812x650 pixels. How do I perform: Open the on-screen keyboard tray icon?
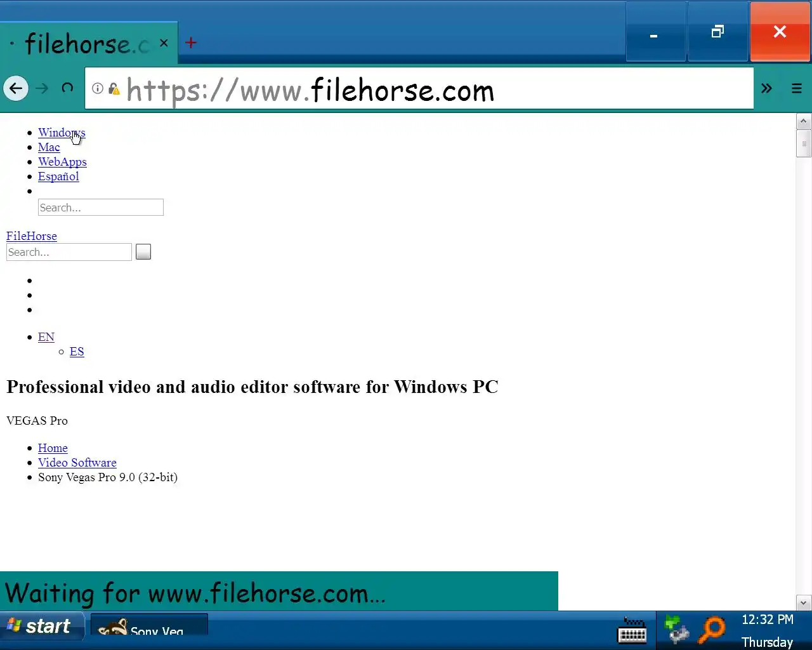point(632,630)
